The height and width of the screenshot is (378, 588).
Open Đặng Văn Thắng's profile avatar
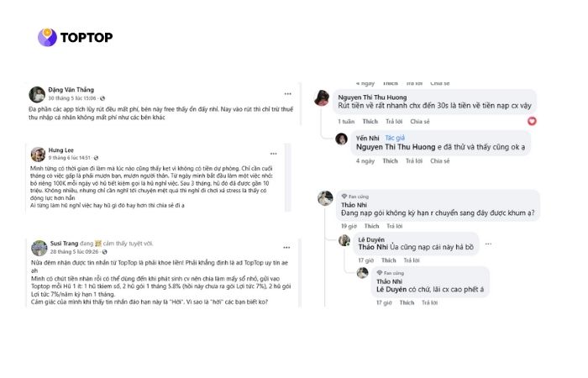tap(37, 94)
